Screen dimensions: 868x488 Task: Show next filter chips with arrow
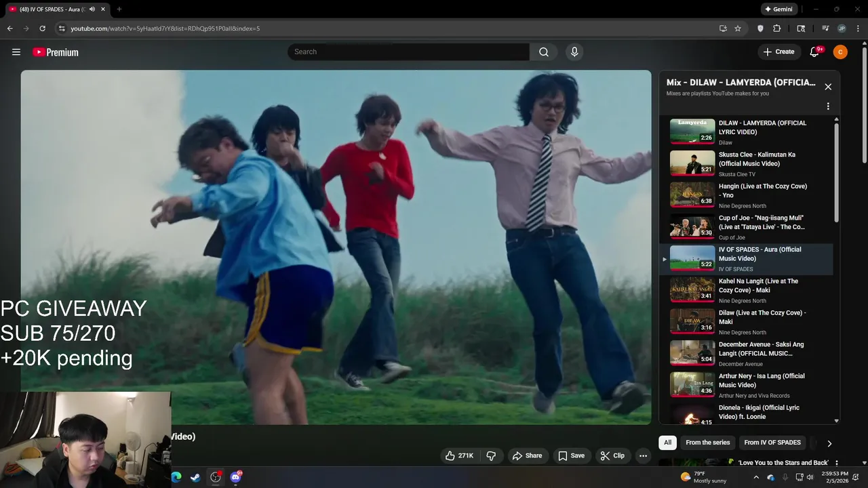(x=829, y=443)
